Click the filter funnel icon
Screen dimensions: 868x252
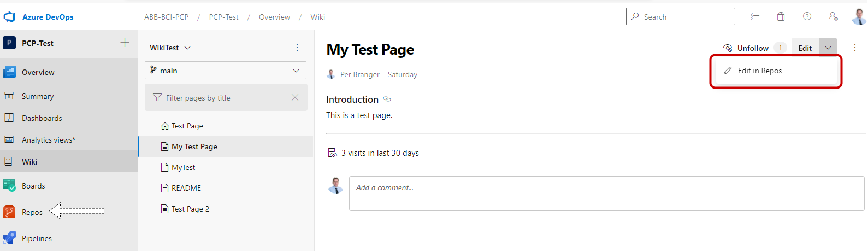157,98
